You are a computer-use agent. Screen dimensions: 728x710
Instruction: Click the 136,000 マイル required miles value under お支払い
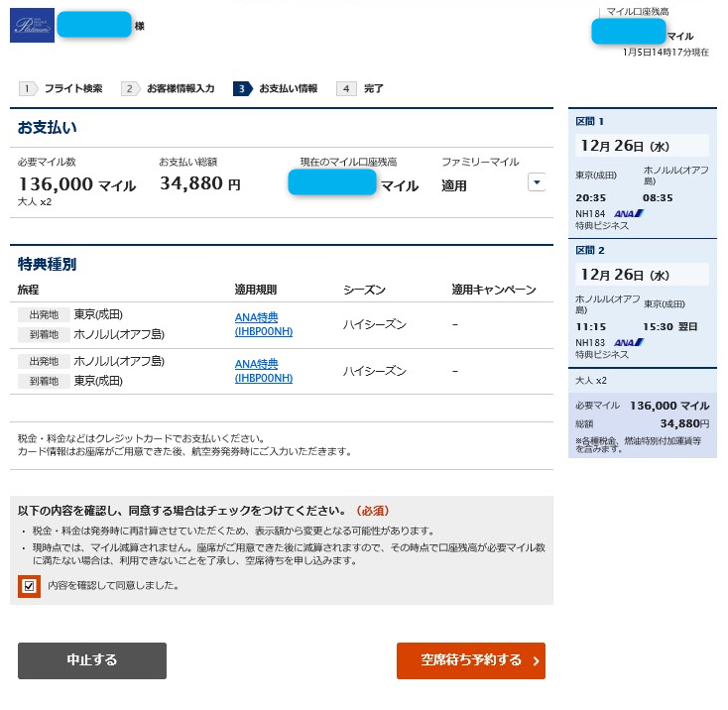click(x=77, y=184)
